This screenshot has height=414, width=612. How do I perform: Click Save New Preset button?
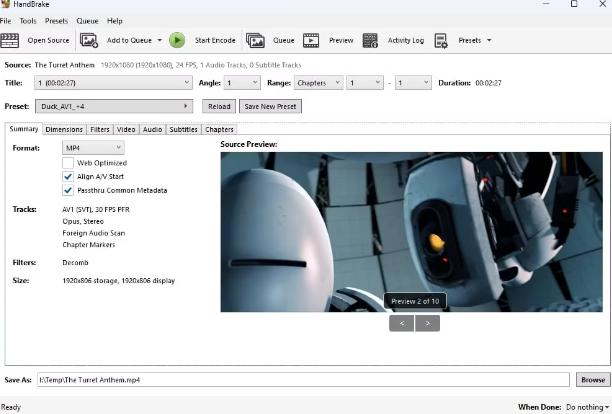(270, 107)
